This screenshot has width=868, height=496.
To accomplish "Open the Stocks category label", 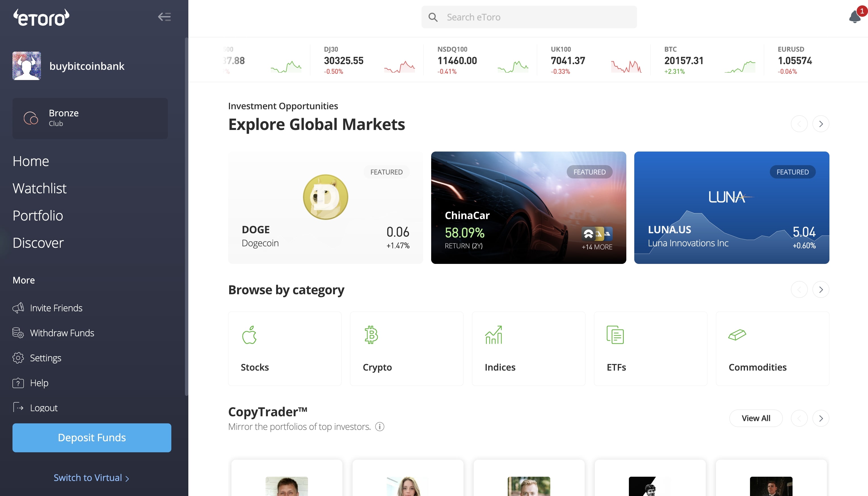I will pyautogui.click(x=255, y=367).
